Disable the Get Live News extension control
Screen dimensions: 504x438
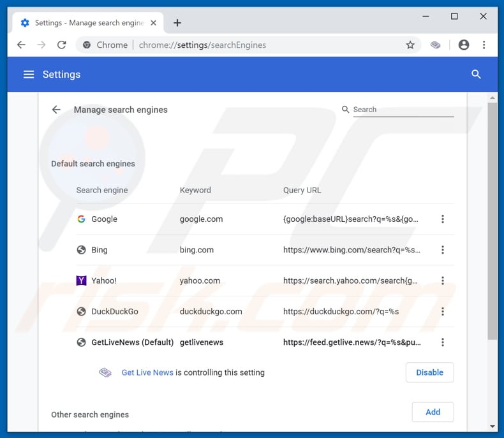coord(430,372)
